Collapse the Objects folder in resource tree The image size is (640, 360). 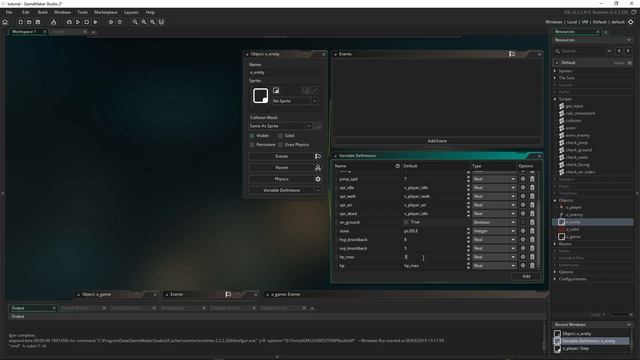(555, 200)
